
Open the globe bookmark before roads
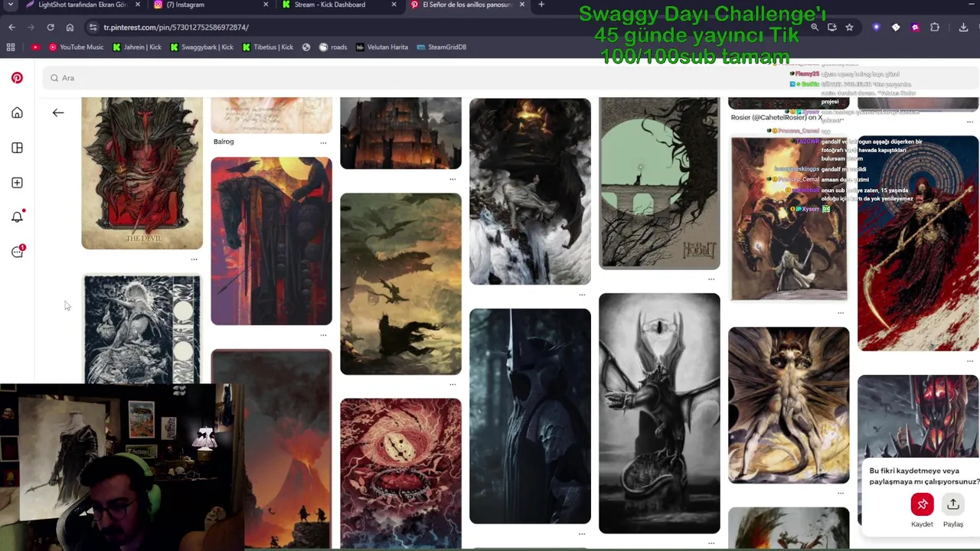306,47
